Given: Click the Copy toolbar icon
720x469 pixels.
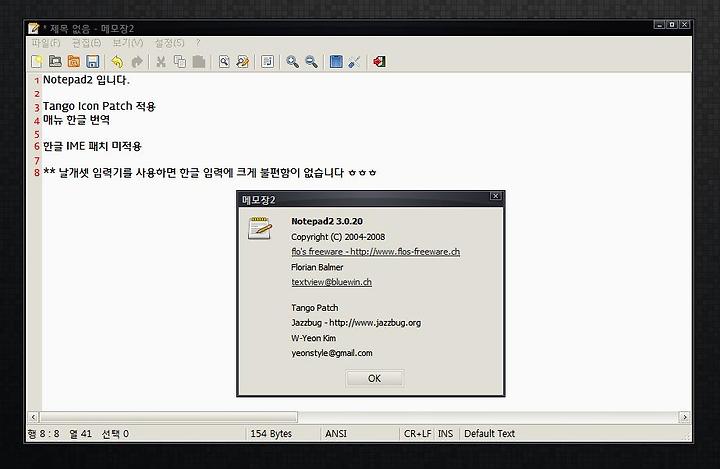Looking at the screenshot, I should (x=180, y=62).
